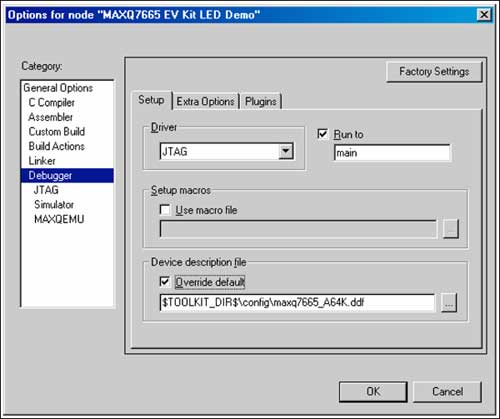Toggle the Run to checkbox
The height and width of the screenshot is (419, 500).
pyautogui.click(x=322, y=134)
